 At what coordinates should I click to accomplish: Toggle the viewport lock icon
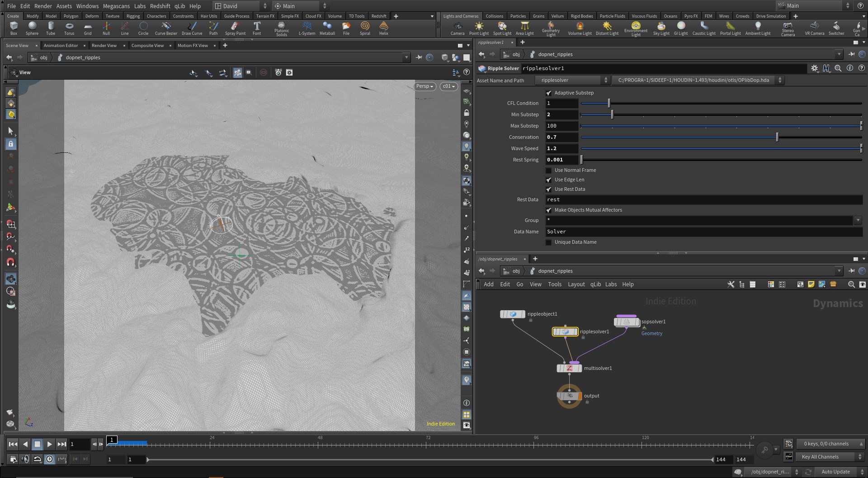tap(467, 113)
